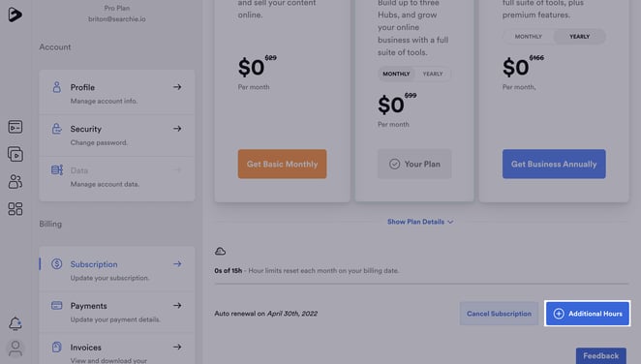Click the Cancel Subscription button
Screen dimensions: 641x364
[499, 314]
